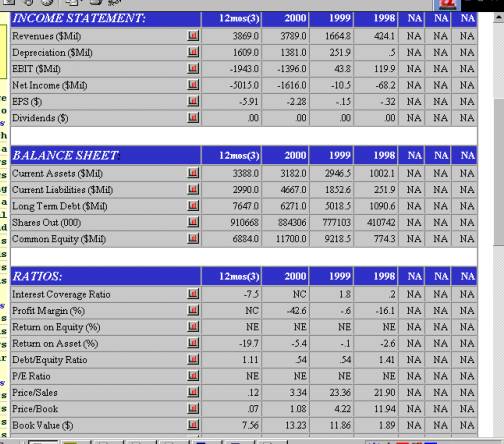Click Current Assets chart icon

[x=193, y=173]
